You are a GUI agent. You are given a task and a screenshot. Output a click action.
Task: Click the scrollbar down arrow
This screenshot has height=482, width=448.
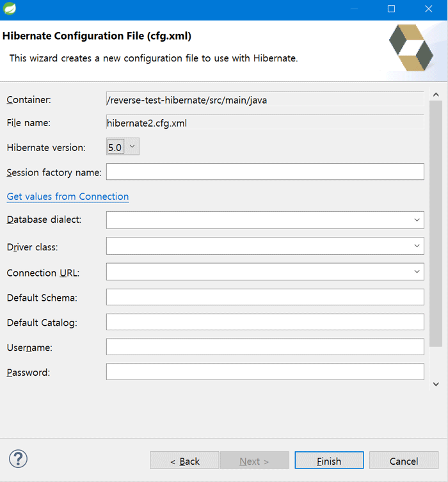(x=436, y=384)
